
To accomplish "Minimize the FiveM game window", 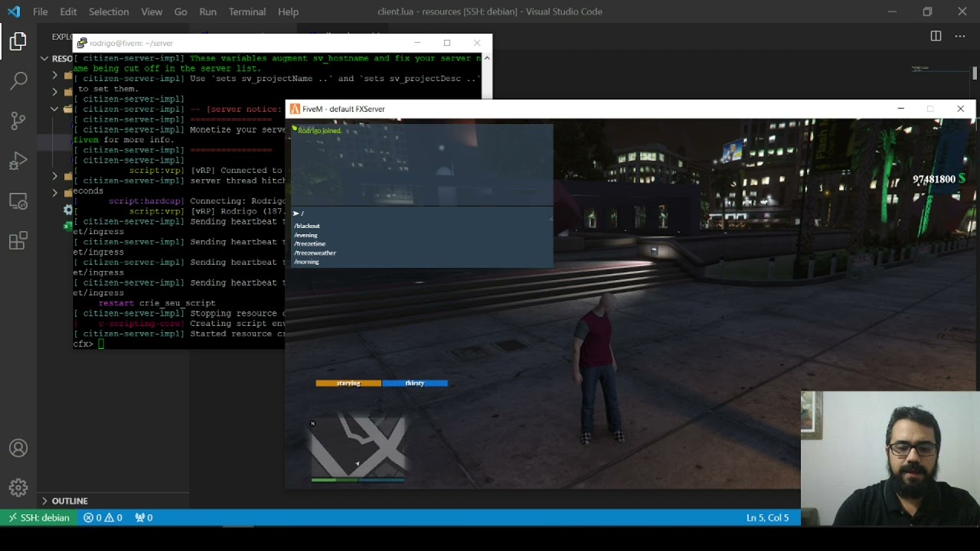I will 900,109.
